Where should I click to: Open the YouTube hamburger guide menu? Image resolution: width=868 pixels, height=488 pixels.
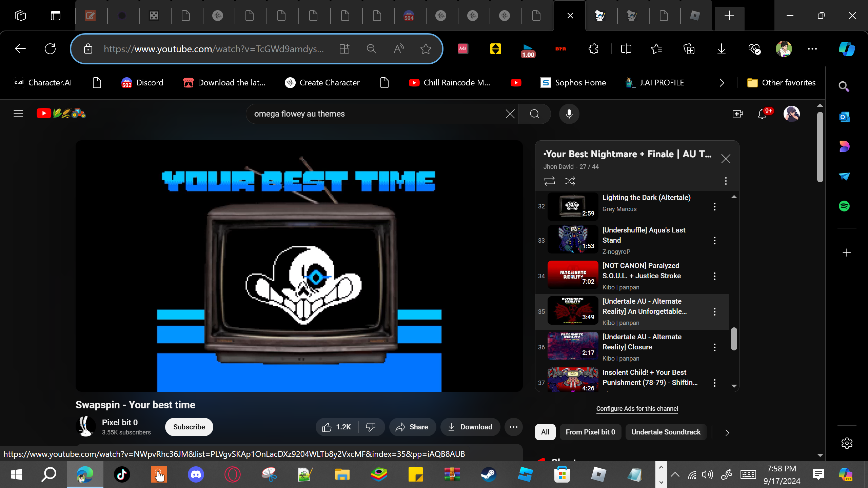click(18, 114)
